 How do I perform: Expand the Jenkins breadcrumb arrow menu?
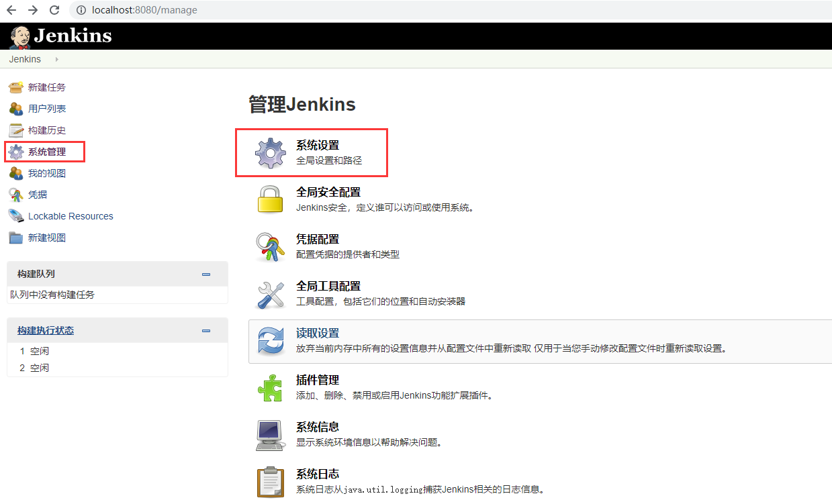click(57, 60)
